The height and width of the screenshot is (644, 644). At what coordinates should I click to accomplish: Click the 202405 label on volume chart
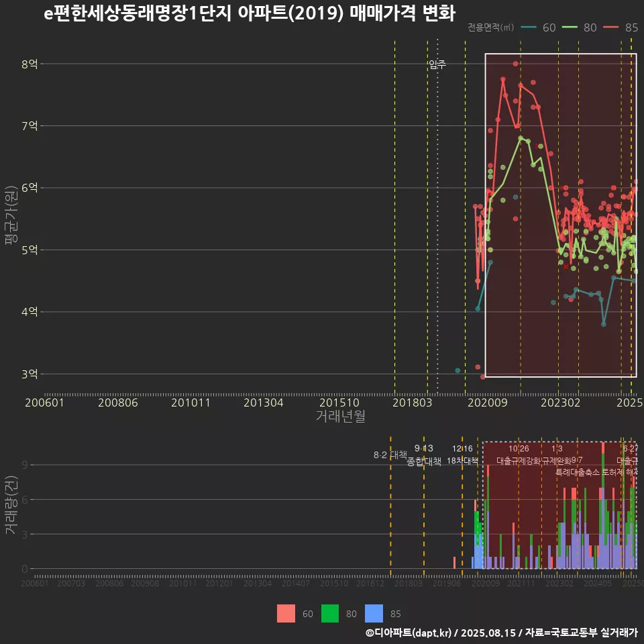(598, 583)
